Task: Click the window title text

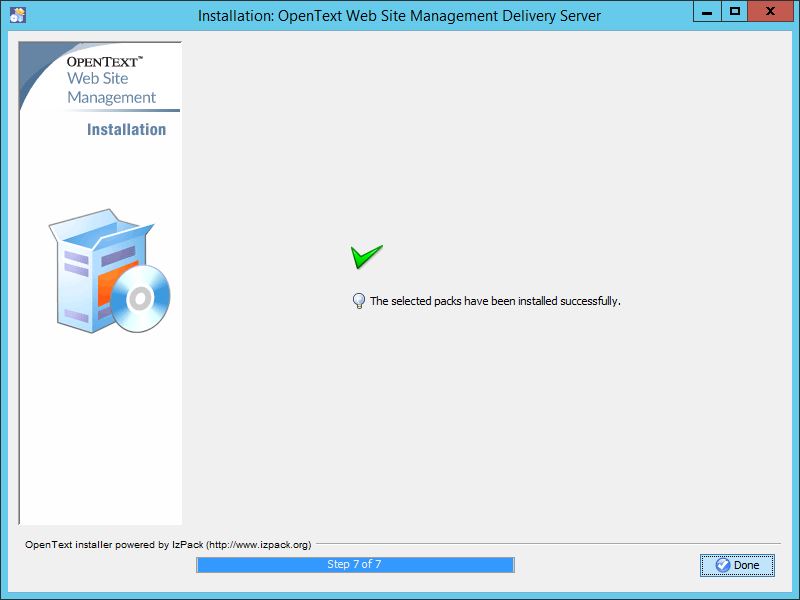Action: [399, 16]
